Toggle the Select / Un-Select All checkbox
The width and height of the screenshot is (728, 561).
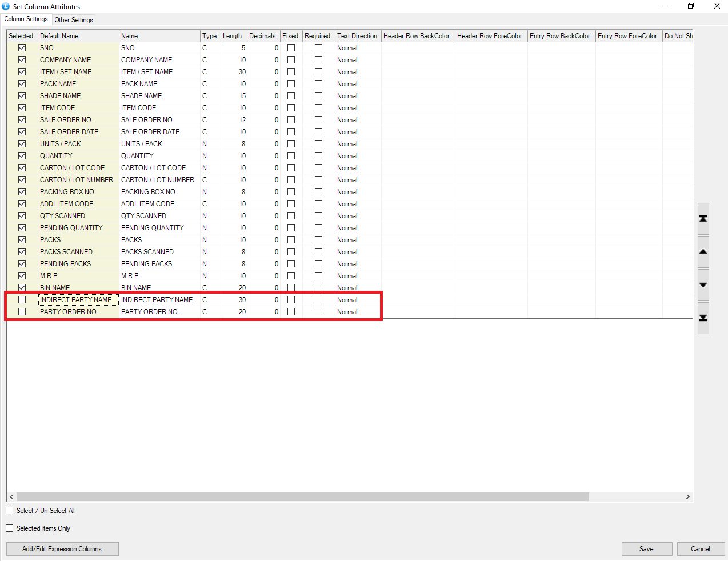tap(10, 511)
